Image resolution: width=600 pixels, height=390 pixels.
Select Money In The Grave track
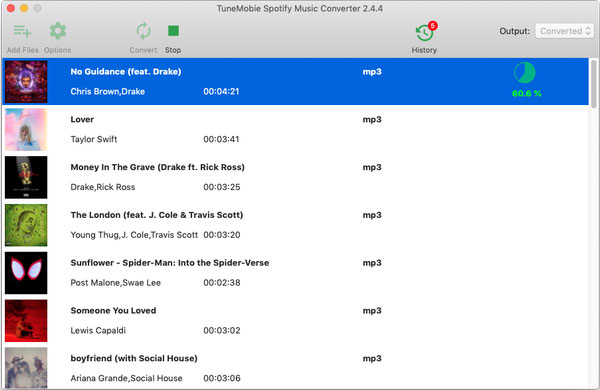point(295,177)
